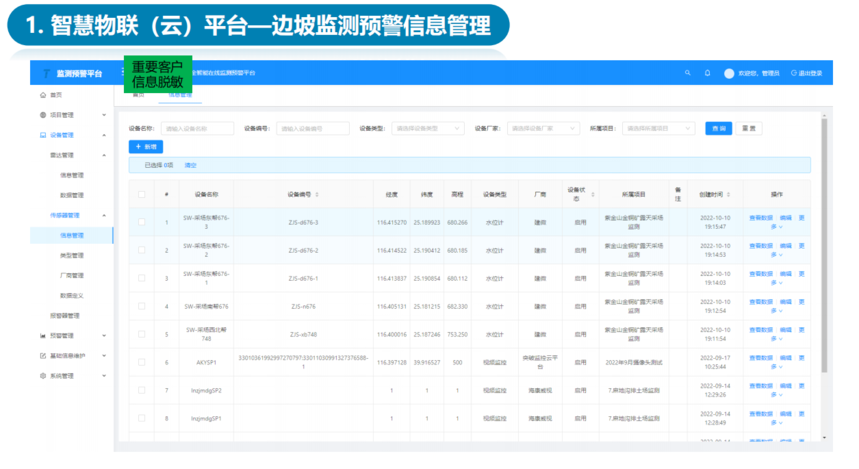This screenshot has width=859, height=469.
Task: Click the round user avatar
Action: tap(729, 73)
